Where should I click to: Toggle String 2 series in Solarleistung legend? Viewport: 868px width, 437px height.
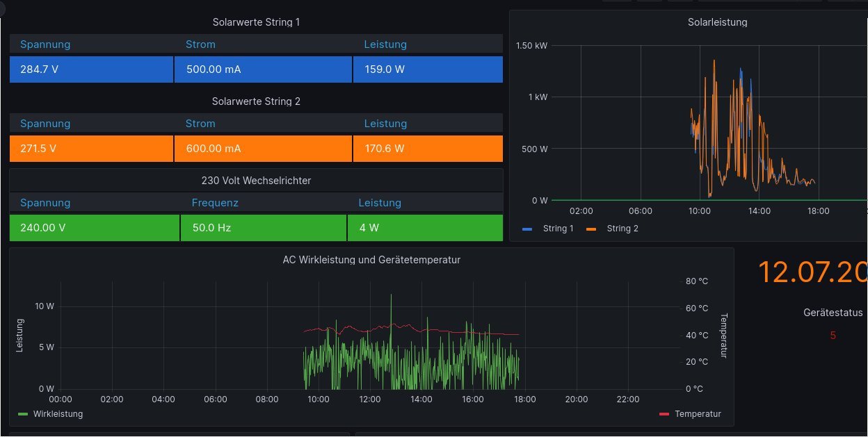click(622, 229)
